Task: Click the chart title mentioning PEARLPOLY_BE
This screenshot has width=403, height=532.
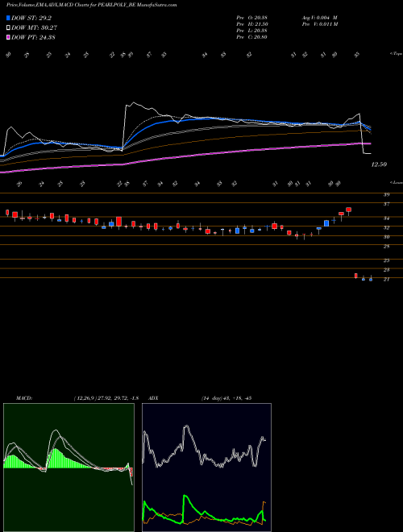Action: (92, 5)
